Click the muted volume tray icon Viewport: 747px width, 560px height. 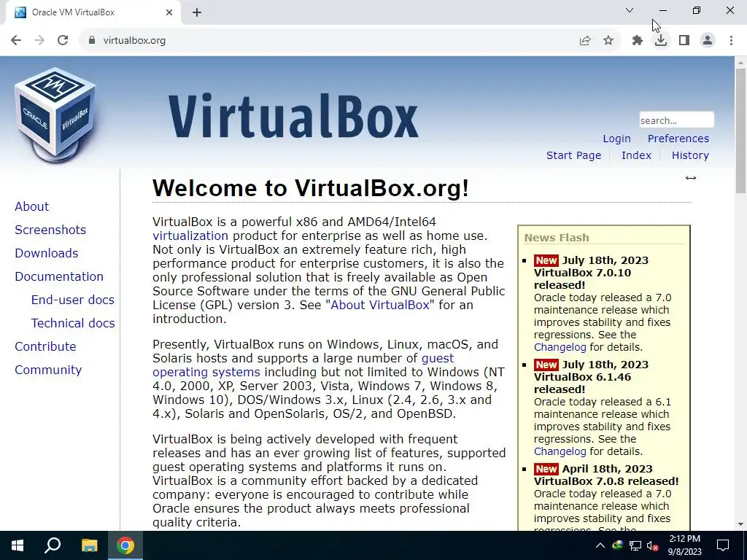click(x=653, y=545)
